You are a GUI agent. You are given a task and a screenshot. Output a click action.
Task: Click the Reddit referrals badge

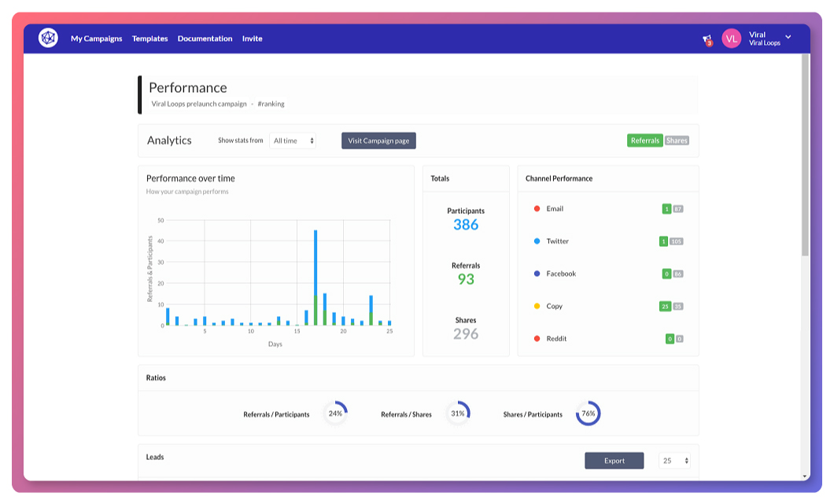coord(670,339)
